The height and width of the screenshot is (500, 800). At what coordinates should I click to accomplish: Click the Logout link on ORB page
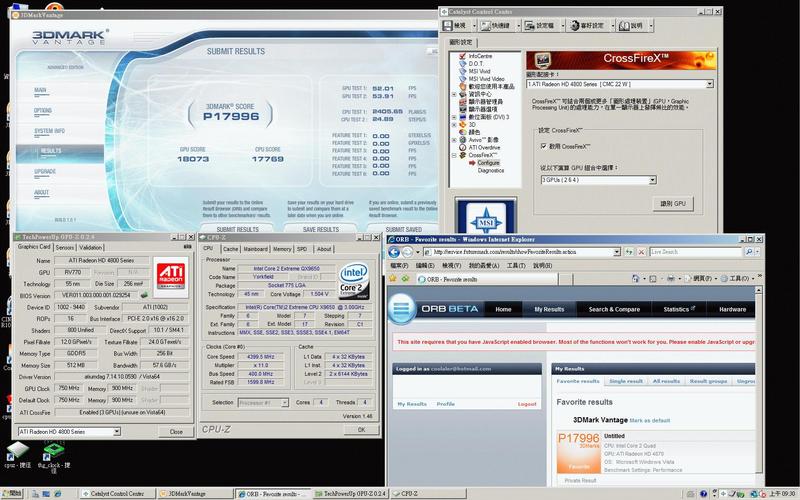(x=527, y=404)
